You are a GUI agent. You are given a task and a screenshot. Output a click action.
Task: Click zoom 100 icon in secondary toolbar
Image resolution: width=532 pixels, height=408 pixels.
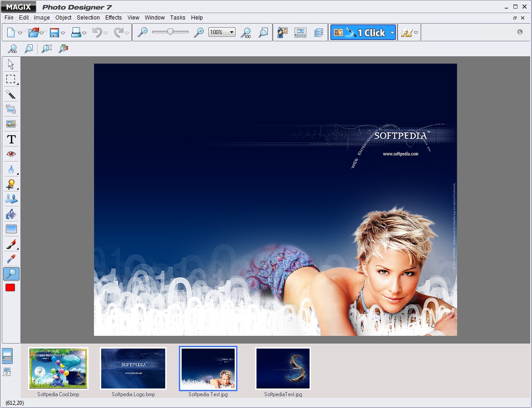pyautogui.click(x=12, y=49)
